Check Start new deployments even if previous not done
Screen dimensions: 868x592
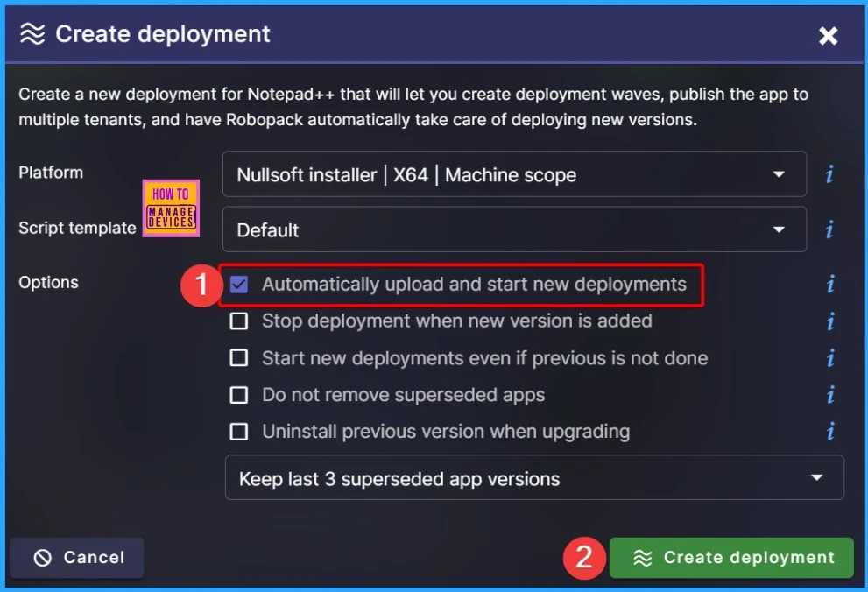(238, 358)
